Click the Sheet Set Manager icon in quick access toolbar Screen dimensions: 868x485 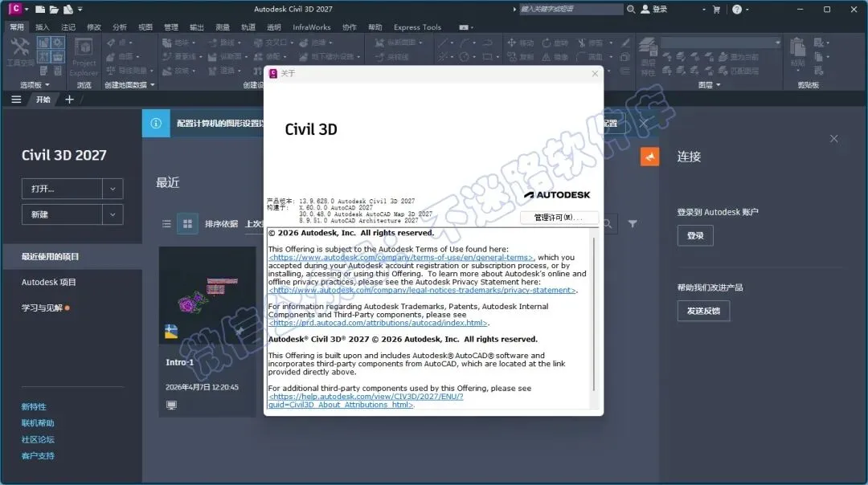[68, 10]
